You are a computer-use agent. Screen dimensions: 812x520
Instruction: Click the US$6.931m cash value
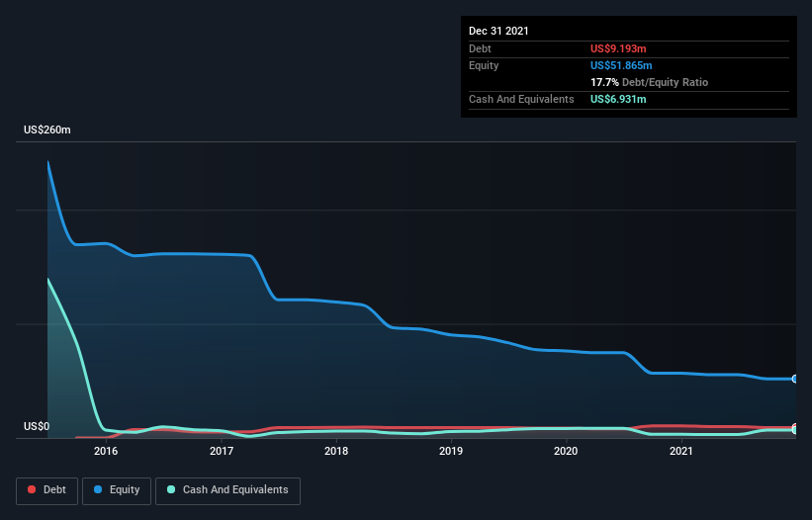click(x=618, y=99)
